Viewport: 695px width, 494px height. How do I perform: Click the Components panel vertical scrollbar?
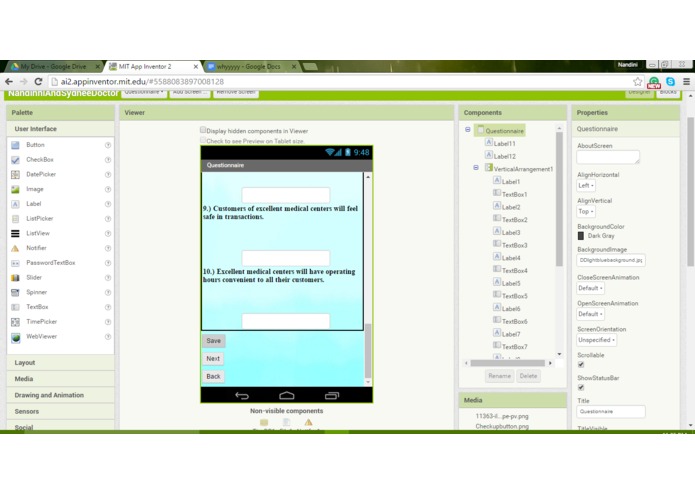click(x=559, y=198)
